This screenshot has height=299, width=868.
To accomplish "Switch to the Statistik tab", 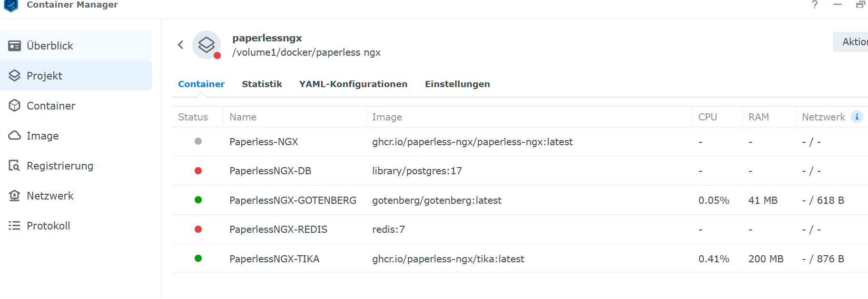I will click(x=262, y=84).
